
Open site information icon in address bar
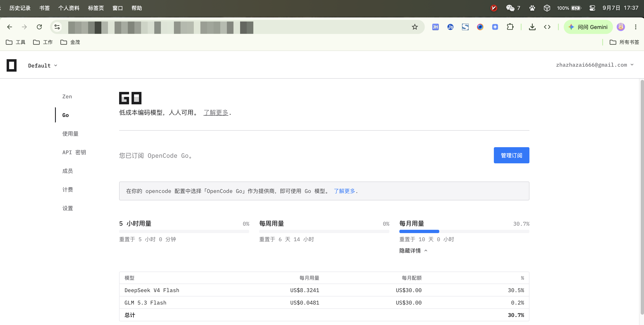coord(57,27)
